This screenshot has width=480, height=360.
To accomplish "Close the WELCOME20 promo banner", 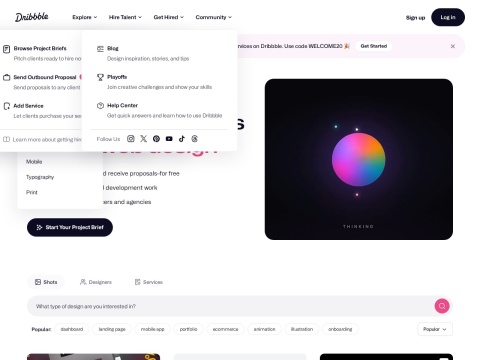I will (453, 46).
